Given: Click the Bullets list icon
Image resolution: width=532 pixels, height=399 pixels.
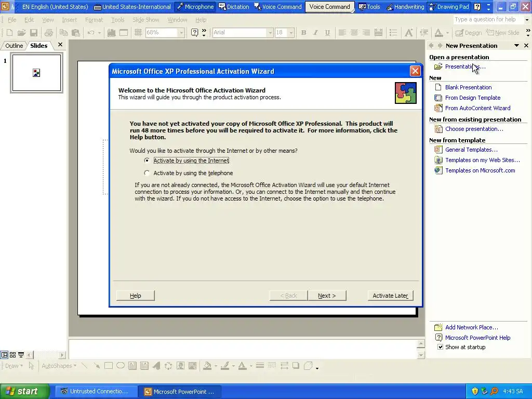Looking at the screenshot, I should point(393,33).
